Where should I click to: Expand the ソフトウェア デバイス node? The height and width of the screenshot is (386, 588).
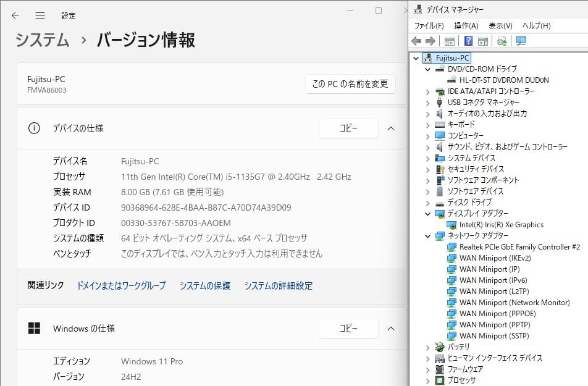click(x=428, y=191)
